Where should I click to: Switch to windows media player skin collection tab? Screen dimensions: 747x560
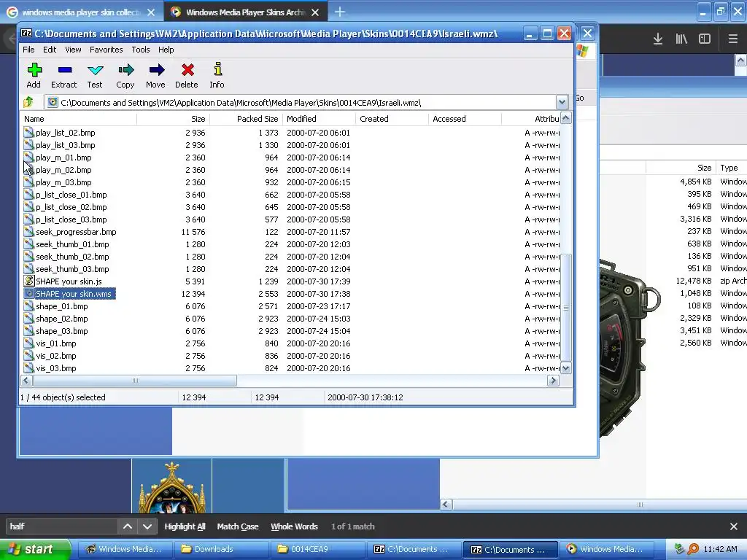pos(81,12)
